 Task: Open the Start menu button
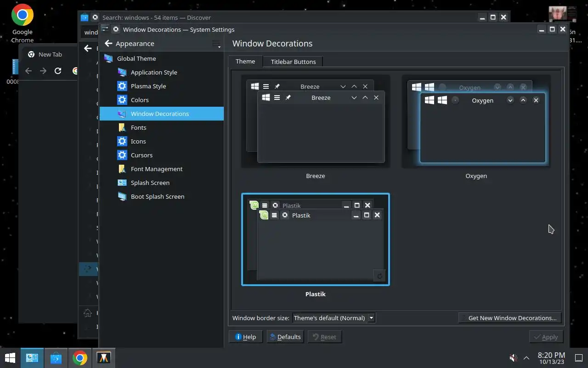[x=10, y=358]
